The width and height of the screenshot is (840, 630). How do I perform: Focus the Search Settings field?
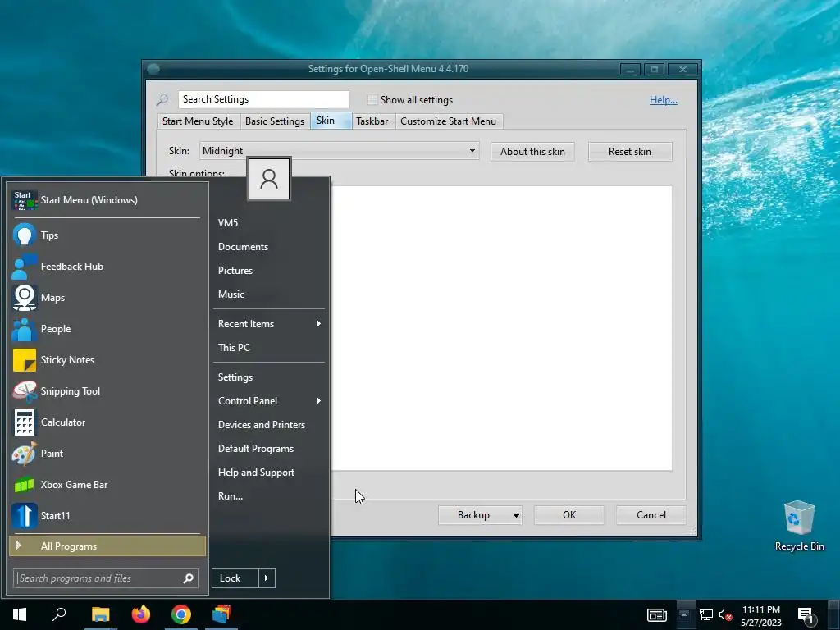point(264,99)
